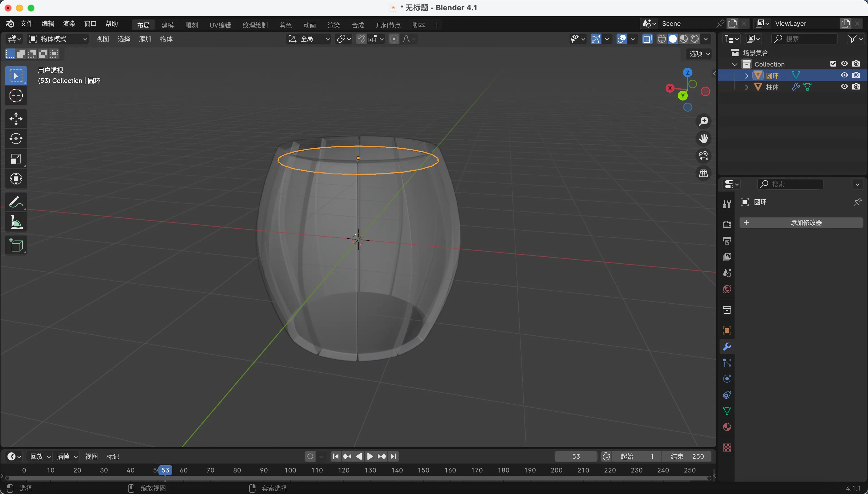Select the 3D Cursor tool
Screen dimensions: 868x494
click(x=16, y=96)
